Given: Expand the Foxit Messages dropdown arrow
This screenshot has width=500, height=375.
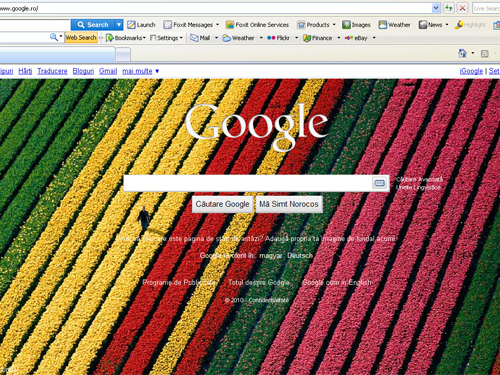Looking at the screenshot, I should point(218,25).
